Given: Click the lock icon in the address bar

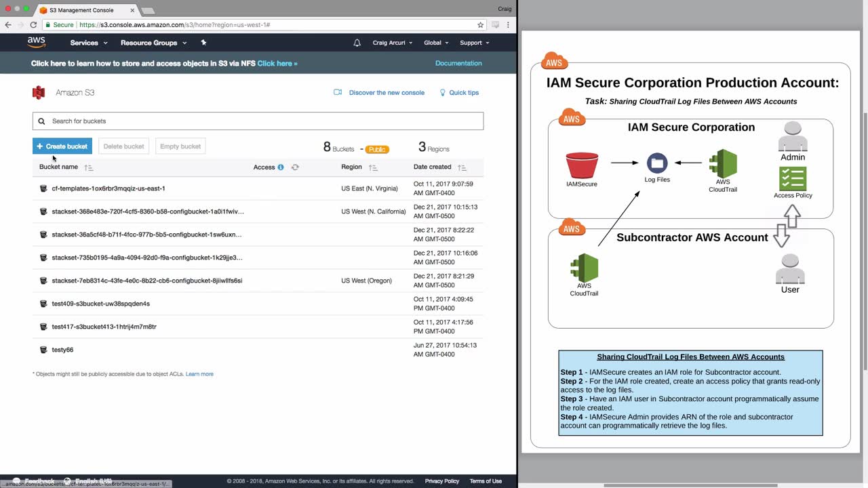Looking at the screenshot, I should 48,25.
